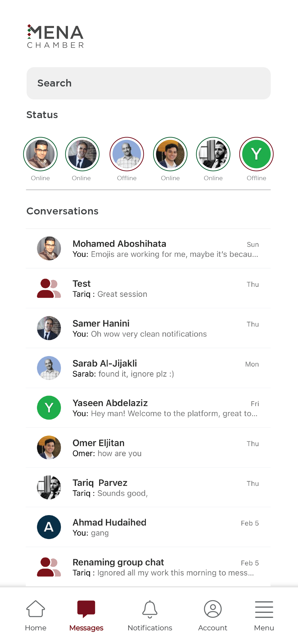Screen dimensions: 298x644
Task: Tap Ahmad Hudaihed's A avatar
Action: (49, 527)
